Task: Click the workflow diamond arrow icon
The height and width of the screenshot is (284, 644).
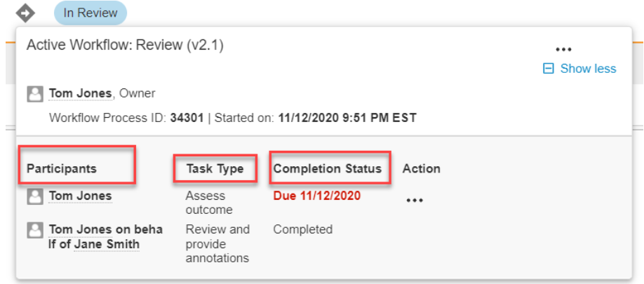Action: [25, 13]
